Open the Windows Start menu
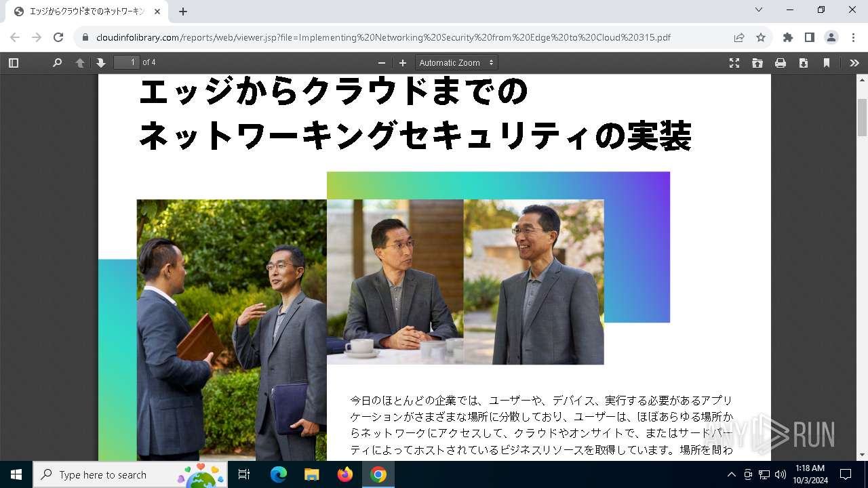Screen dimensions: 868x488 click(x=16, y=474)
